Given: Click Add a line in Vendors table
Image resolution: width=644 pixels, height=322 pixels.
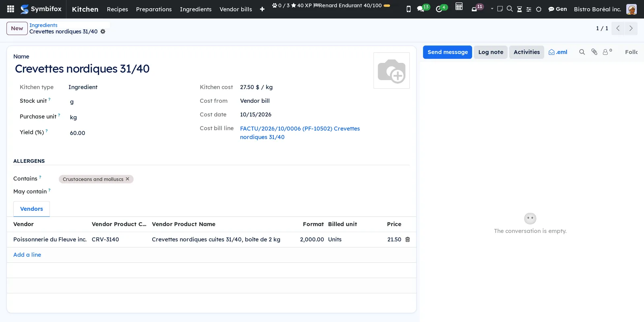Looking at the screenshot, I should (27, 255).
